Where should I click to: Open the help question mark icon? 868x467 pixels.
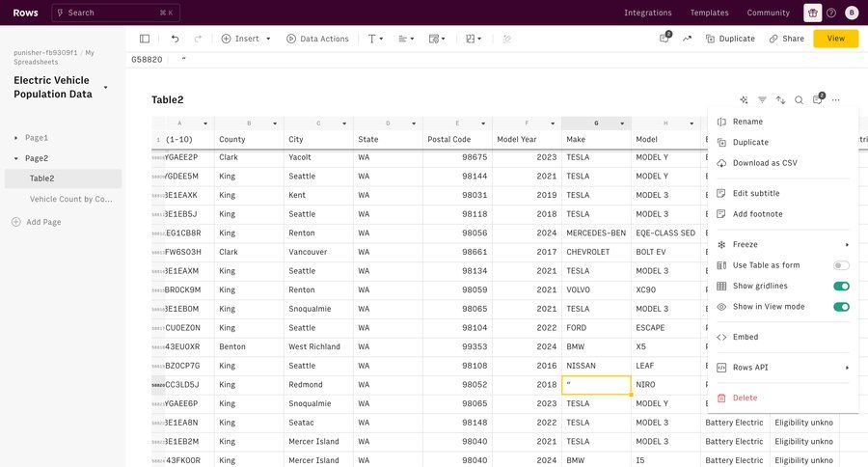tap(831, 13)
